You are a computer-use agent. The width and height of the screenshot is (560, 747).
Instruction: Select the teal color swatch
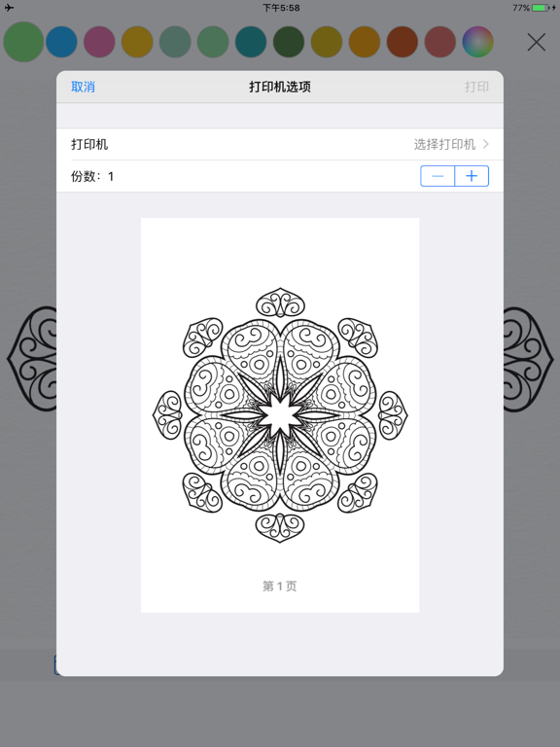click(251, 42)
